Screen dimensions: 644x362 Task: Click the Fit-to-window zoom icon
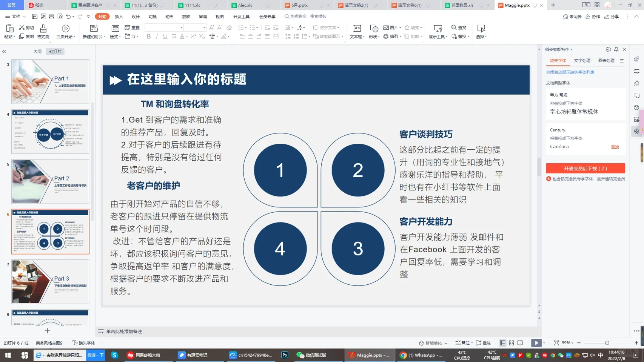pyautogui.click(x=556, y=343)
